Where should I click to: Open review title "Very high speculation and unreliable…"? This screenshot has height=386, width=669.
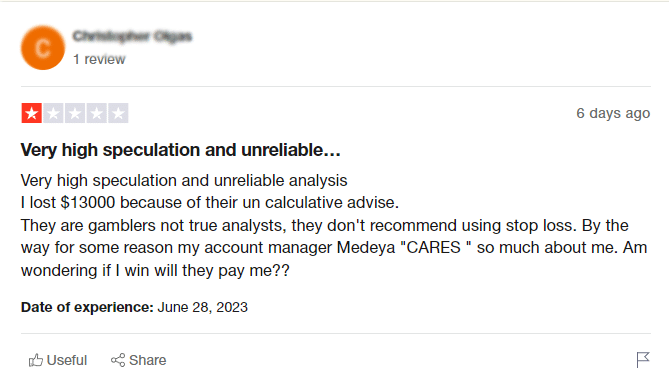click(180, 150)
